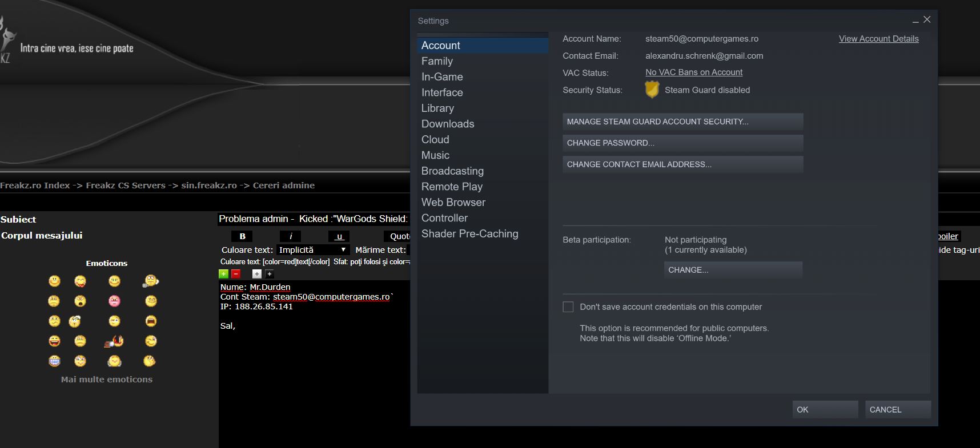
Task: Click the green plus button above message box
Action: click(x=224, y=274)
